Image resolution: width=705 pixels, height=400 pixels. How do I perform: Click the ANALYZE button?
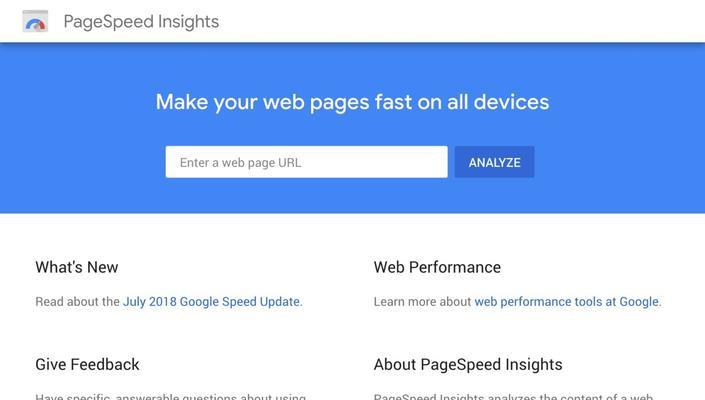tap(495, 162)
